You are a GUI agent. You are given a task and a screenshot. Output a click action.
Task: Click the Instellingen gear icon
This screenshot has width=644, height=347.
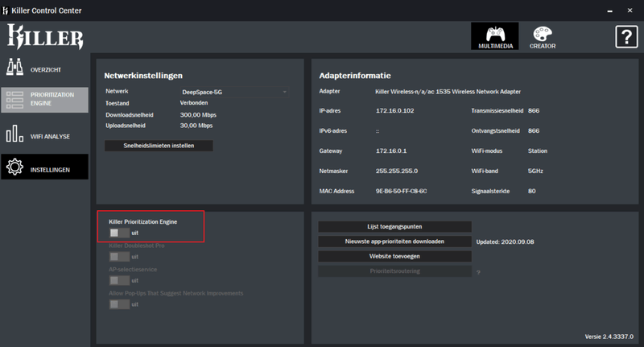(14, 168)
